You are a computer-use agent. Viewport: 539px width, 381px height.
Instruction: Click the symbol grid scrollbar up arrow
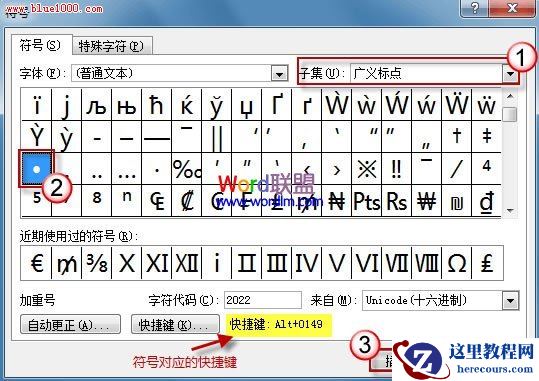[510, 96]
